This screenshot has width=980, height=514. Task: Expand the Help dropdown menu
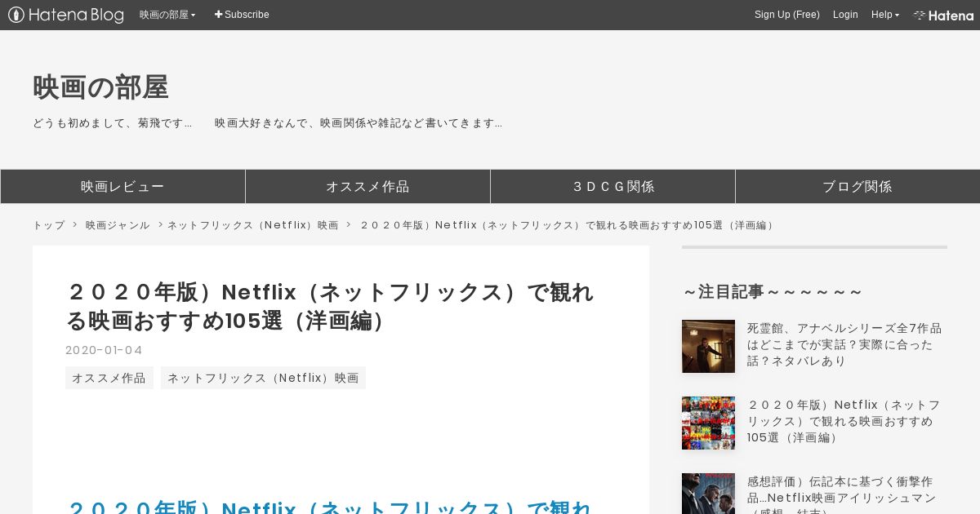[885, 15]
